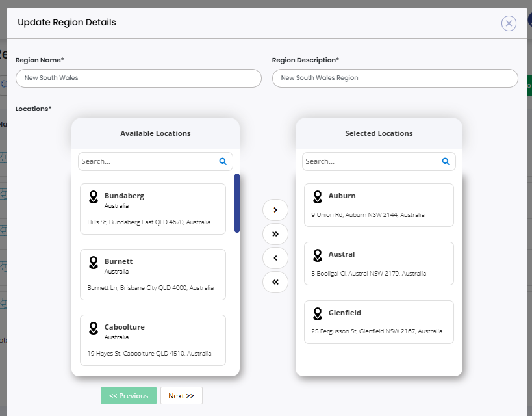532x416 pixels.
Task: Edit the Region Description field
Action: pyautogui.click(x=395, y=78)
